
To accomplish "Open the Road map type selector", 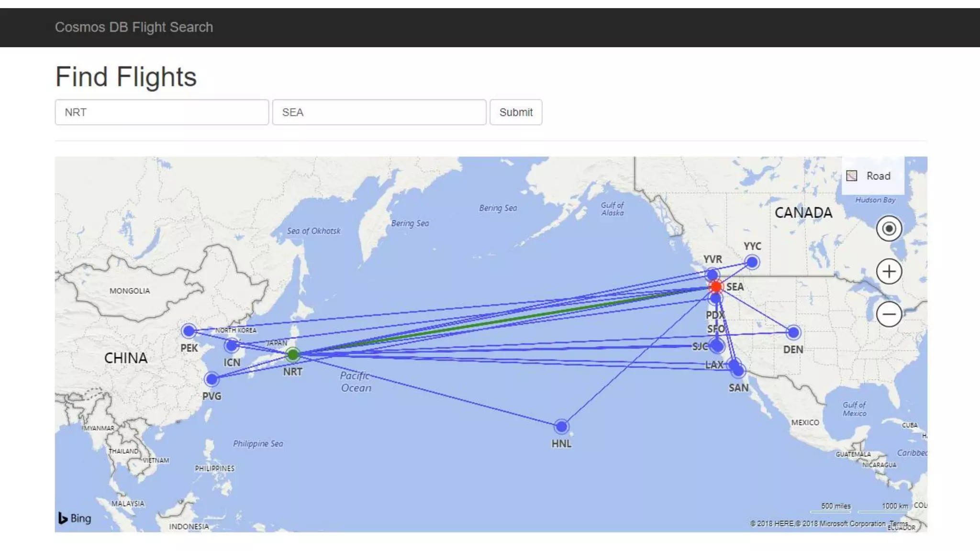I will click(x=872, y=176).
